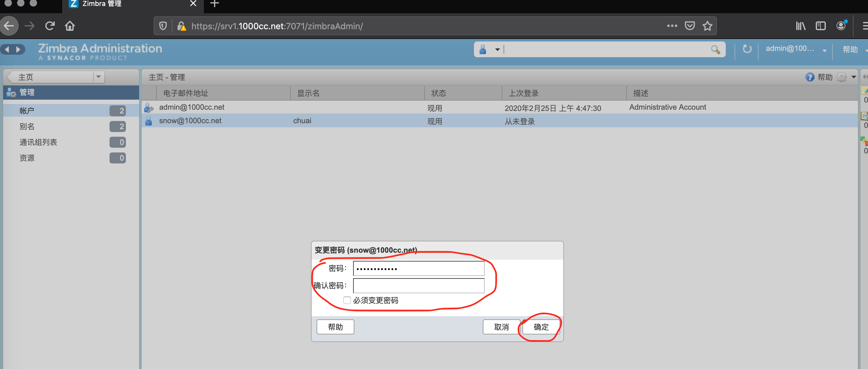Select the admin@1000cc.net account row
Image resolution: width=868 pixels, height=369 pixels.
tap(499, 107)
